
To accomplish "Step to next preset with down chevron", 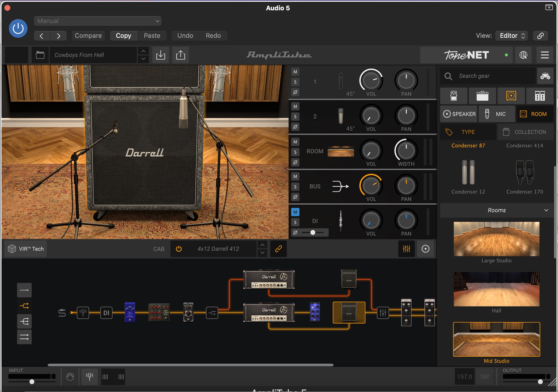I will [x=143, y=59].
